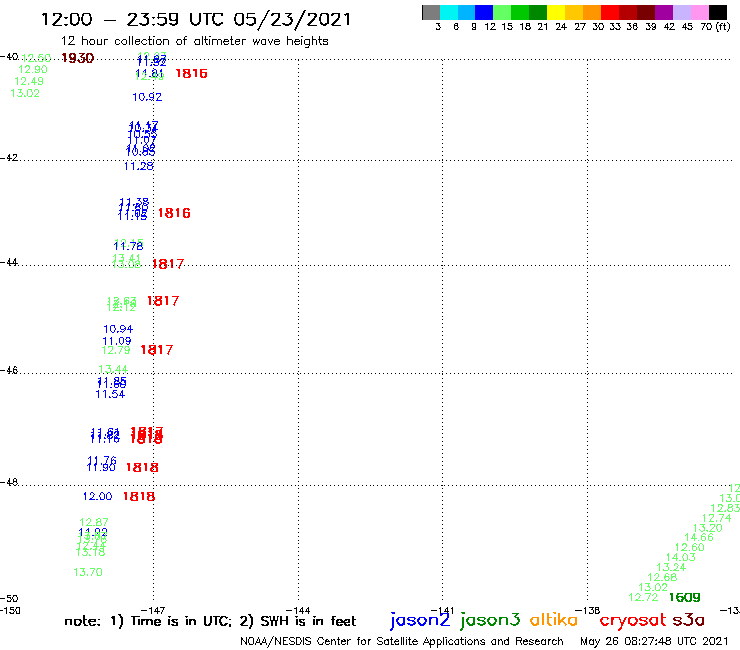Select the bright red legend swatch
740x650 pixels.
[x=610, y=12]
